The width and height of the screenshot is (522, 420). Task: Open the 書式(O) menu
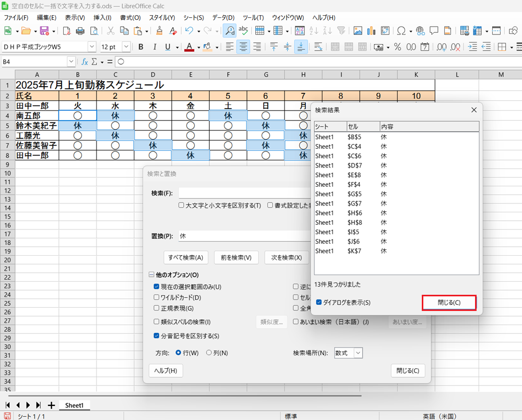click(130, 18)
